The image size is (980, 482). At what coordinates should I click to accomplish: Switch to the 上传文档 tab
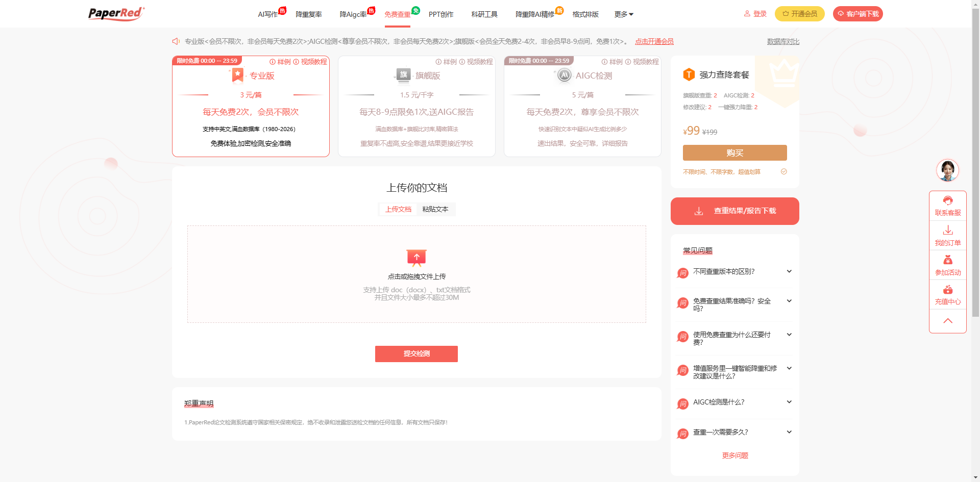point(398,209)
